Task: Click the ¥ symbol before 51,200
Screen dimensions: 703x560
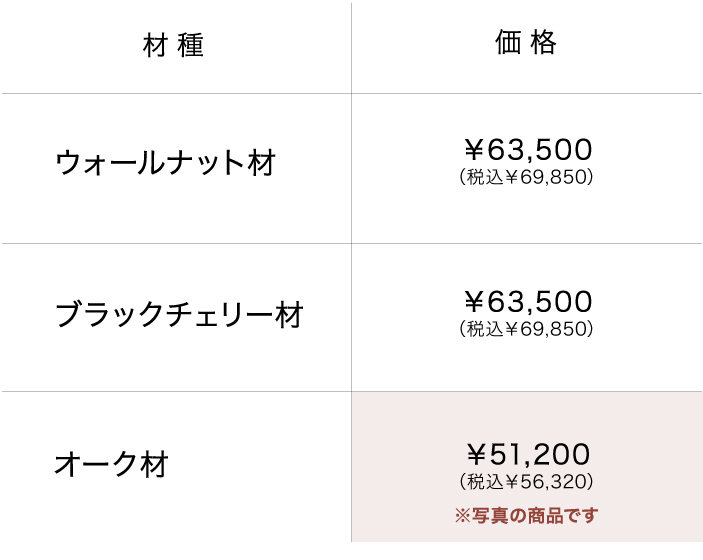Action: click(x=477, y=455)
